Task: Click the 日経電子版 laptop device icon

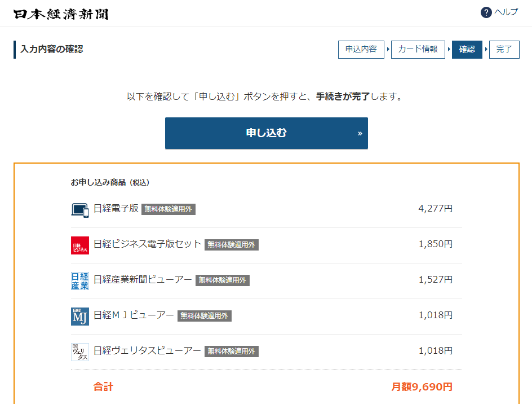Action: [x=80, y=209]
